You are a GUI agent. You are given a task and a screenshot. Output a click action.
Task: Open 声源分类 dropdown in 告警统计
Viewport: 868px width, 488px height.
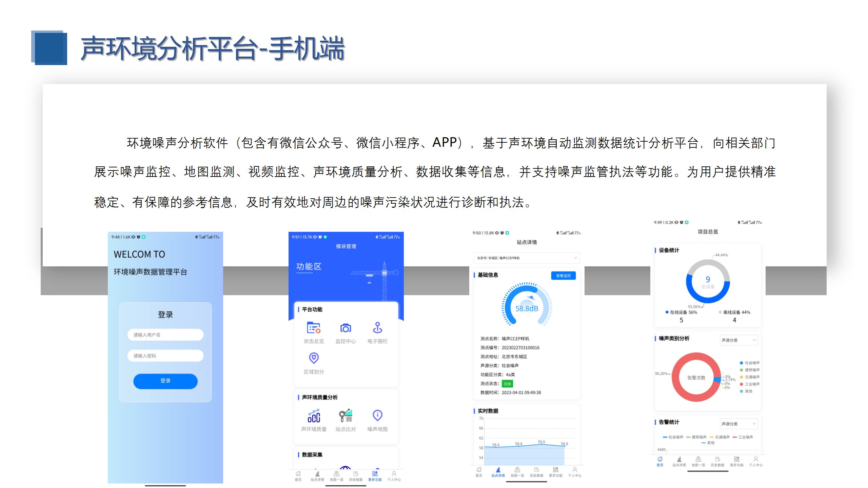(739, 424)
